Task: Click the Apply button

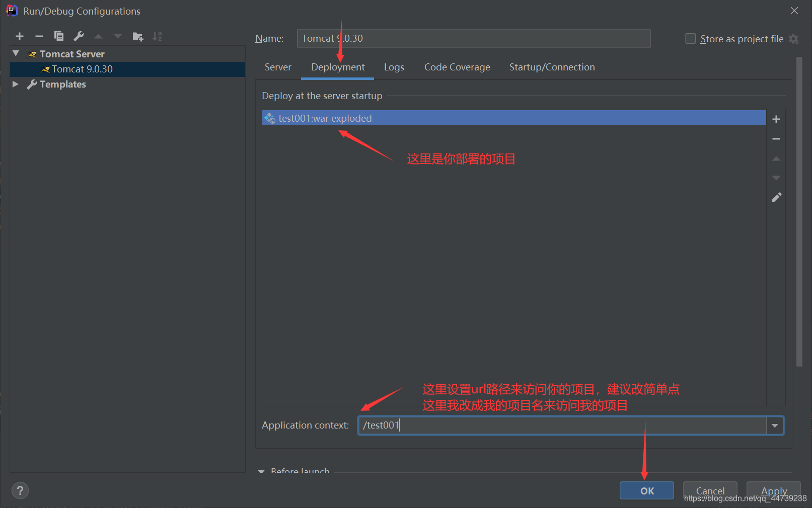Action: [774, 491]
